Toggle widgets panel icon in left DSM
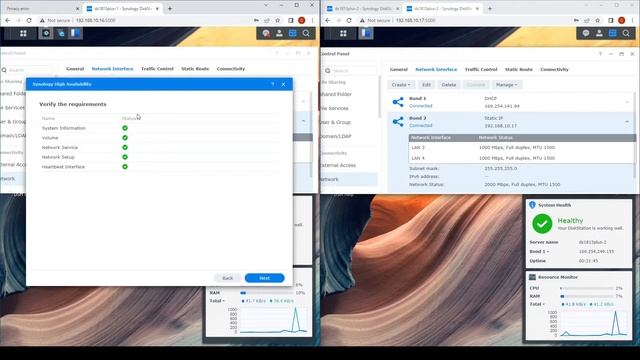Viewport: 640px width, 360px height. point(293,33)
